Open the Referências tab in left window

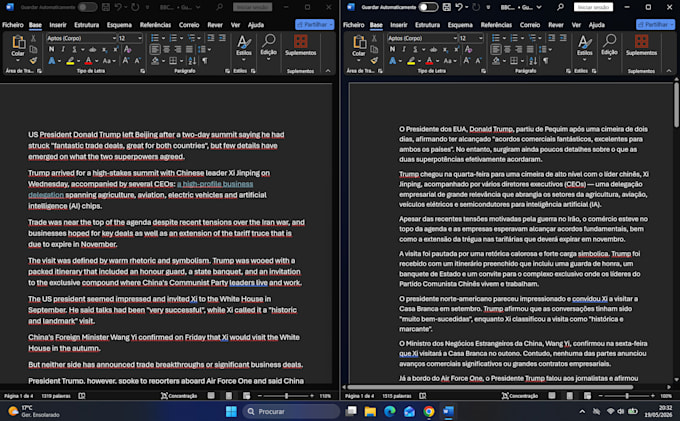point(155,25)
